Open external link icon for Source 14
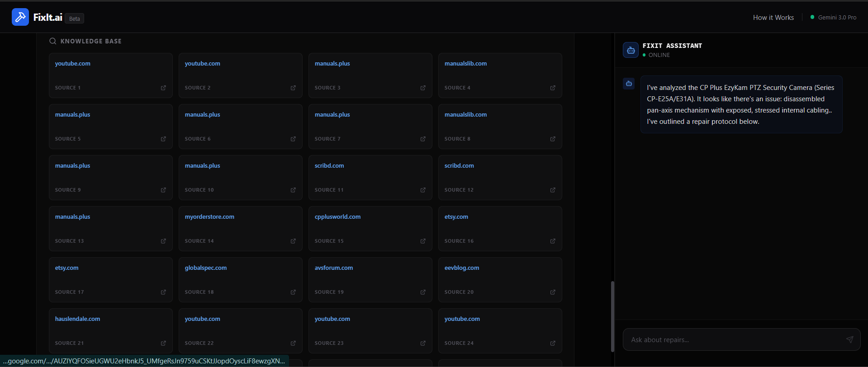The image size is (868, 367). click(x=293, y=241)
